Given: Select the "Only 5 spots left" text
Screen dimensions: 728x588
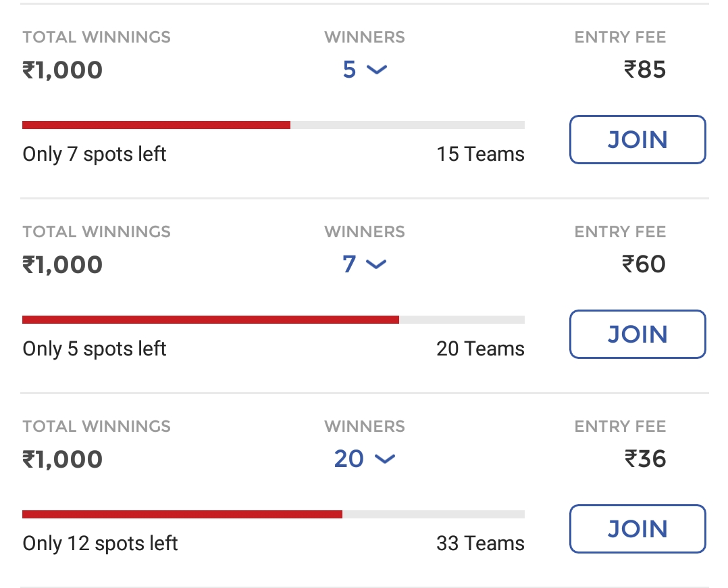Looking at the screenshot, I should tap(95, 349).
